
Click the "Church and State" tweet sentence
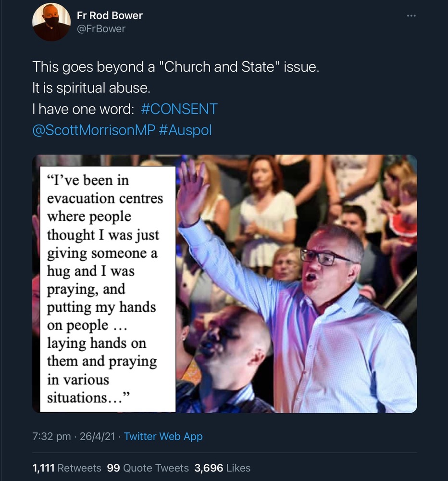tap(175, 67)
